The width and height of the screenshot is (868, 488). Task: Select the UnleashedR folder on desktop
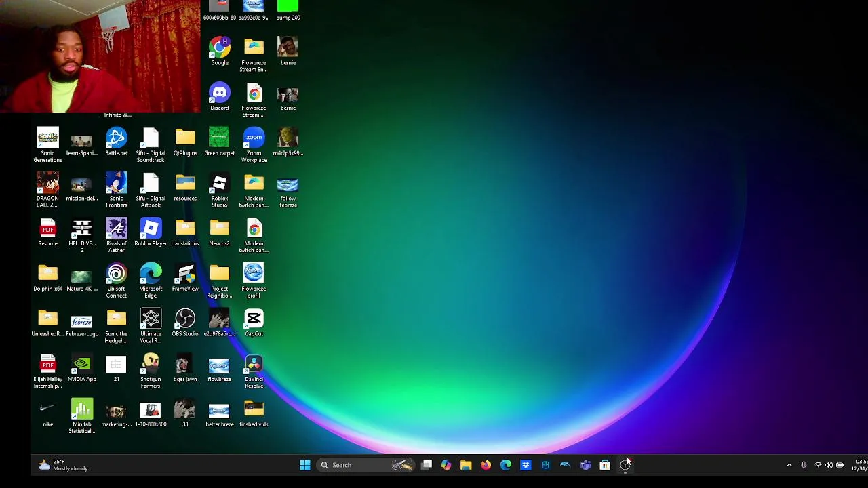tap(47, 323)
